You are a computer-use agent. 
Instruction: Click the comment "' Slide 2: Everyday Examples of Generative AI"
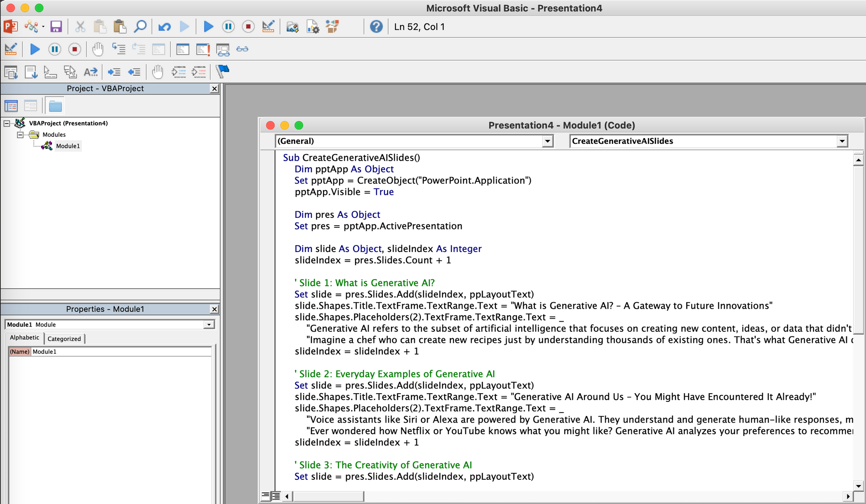click(394, 374)
